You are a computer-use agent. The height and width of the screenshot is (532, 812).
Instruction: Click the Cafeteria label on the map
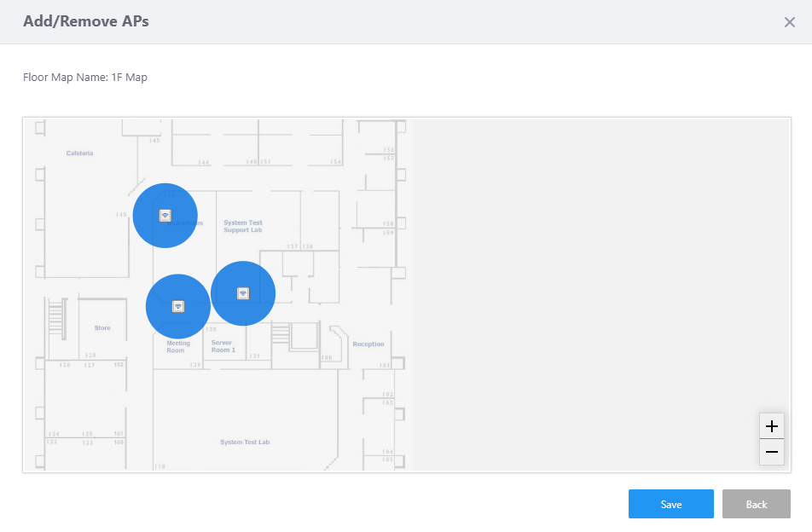click(80, 153)
